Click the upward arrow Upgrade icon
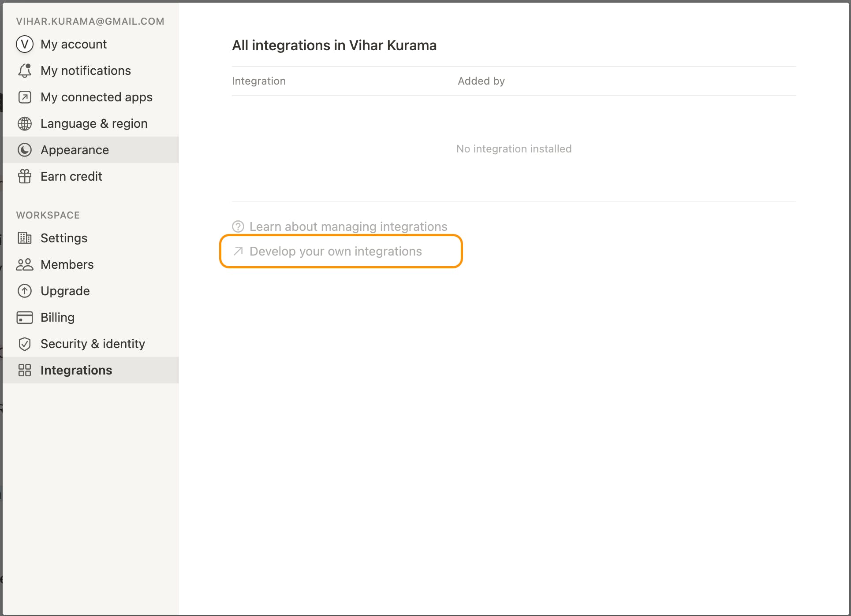The width and height of the screenshot is (851, 616). (x=25, y=291)
